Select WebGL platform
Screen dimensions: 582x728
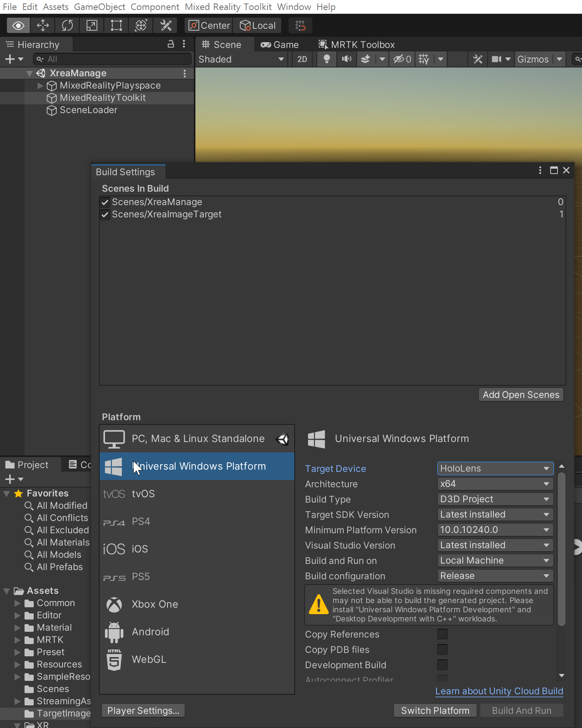[197, 659]
